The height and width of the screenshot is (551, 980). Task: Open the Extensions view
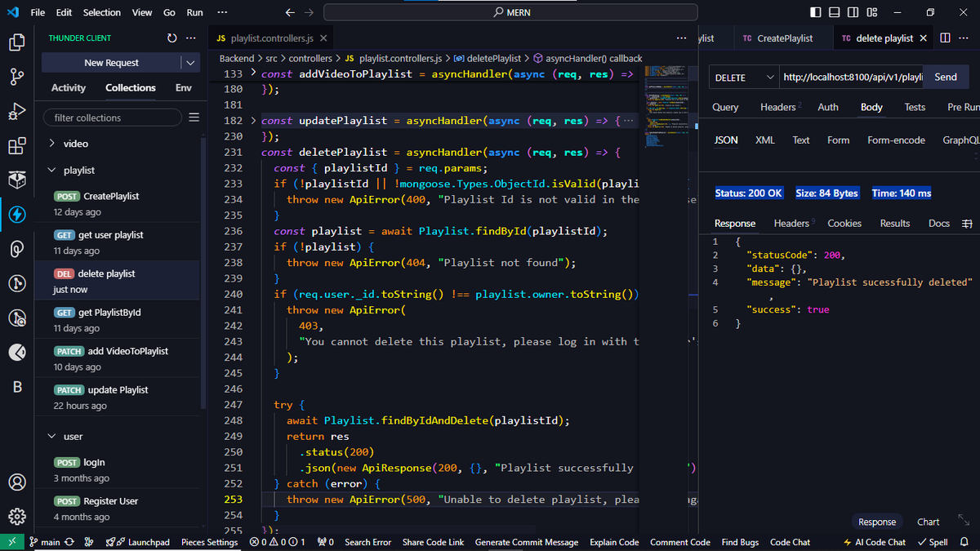[x=17, y=146]
